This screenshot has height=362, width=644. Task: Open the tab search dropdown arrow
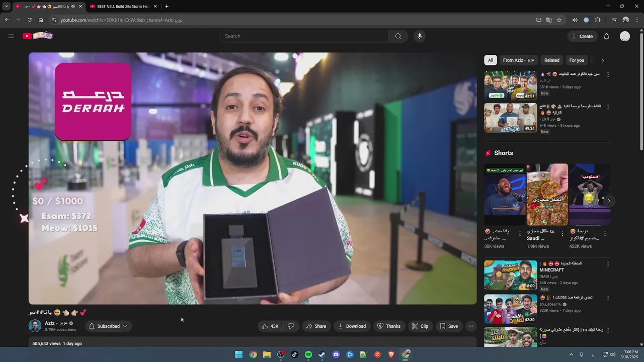6,7
